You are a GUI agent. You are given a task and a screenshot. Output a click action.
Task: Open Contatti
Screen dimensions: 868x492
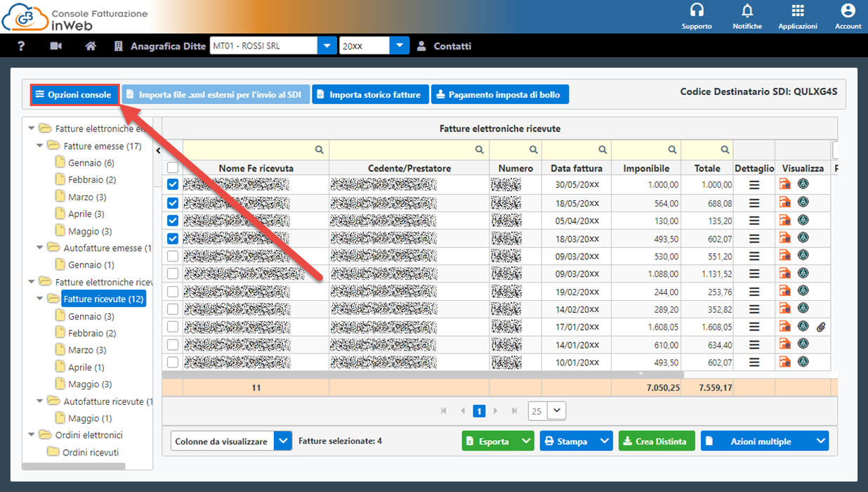[444, 46]
